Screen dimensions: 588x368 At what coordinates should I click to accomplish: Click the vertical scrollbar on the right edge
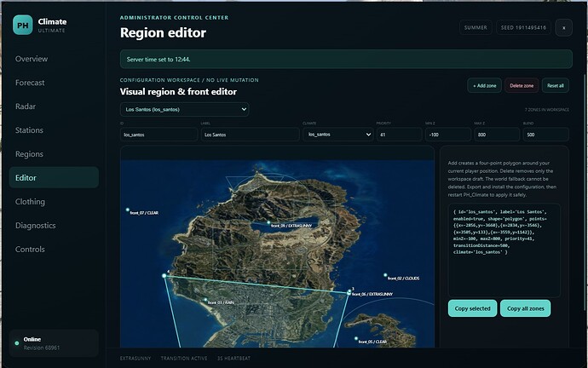(x=586, y=191)
